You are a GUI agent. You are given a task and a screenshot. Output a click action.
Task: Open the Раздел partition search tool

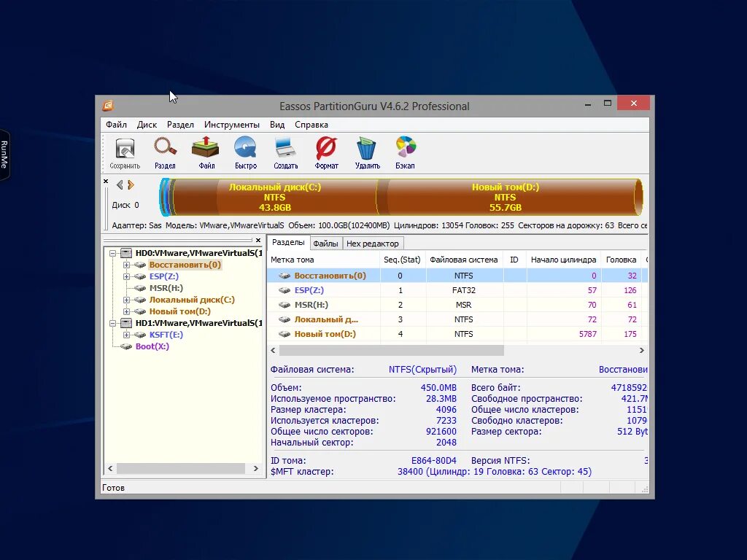click(165, 153)
